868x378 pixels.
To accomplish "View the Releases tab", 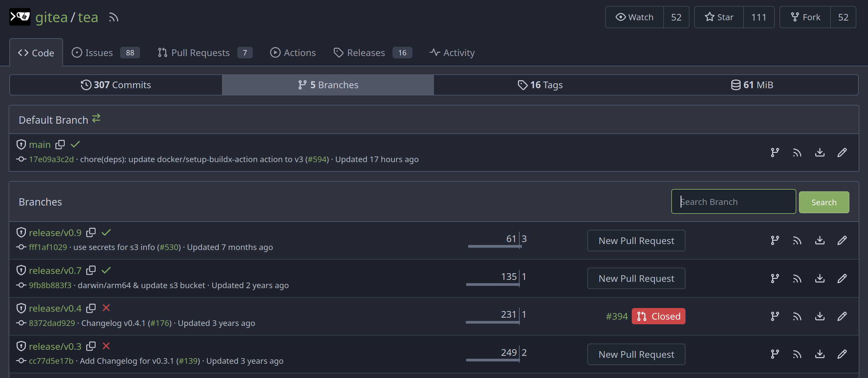I will tap(372, 52).
